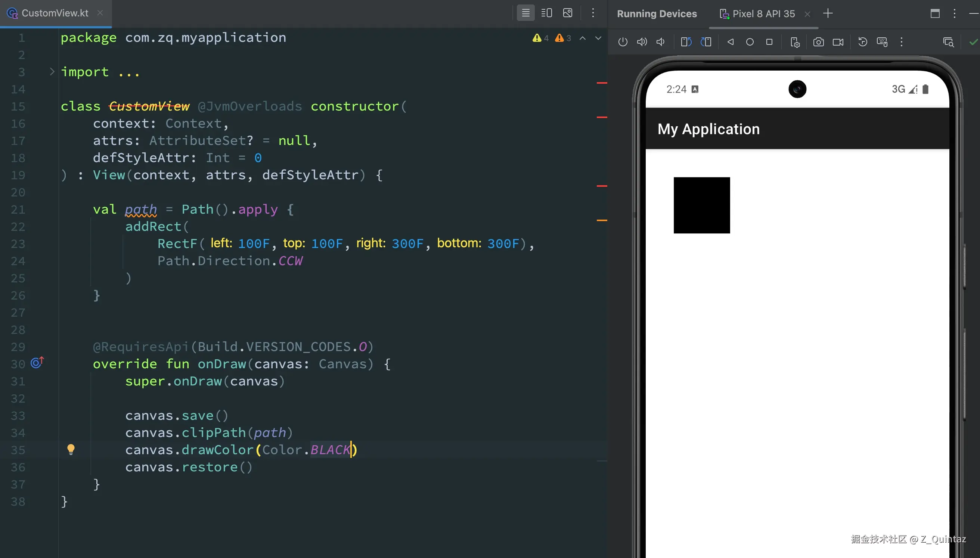Open the emulator toolbar's more options menu
This screenshot has width=980, height=558.
tap(902, 42)
